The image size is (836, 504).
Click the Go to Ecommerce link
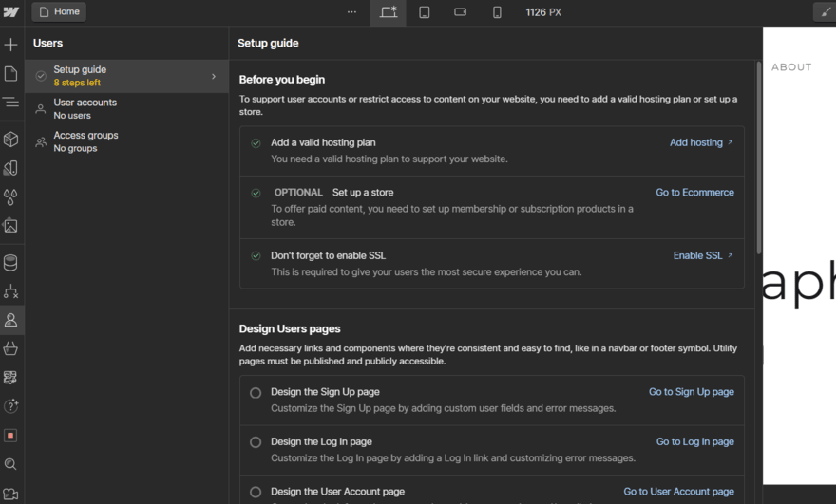coord(694,193)
